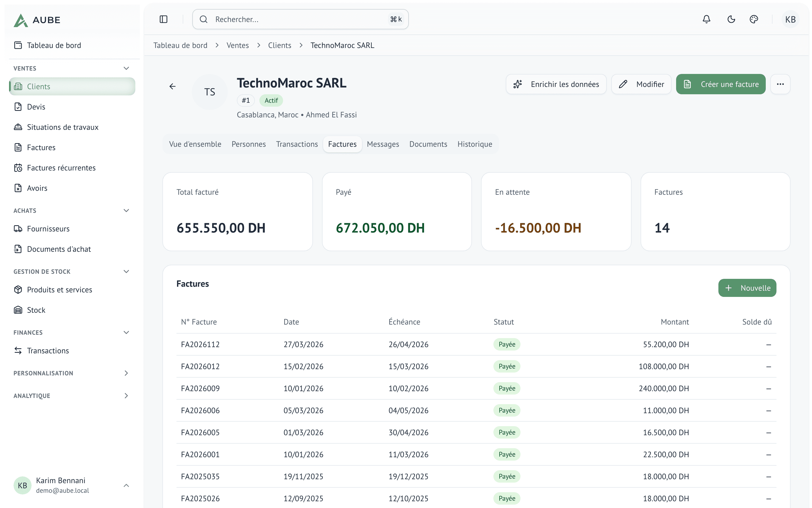Open the Personnes tab

(x=249, y=144)
